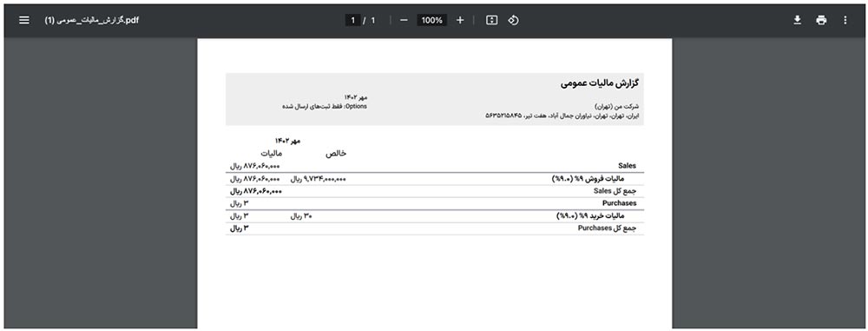
Task: Select the 100% zoom level field
Action: [x=431, y=20]
